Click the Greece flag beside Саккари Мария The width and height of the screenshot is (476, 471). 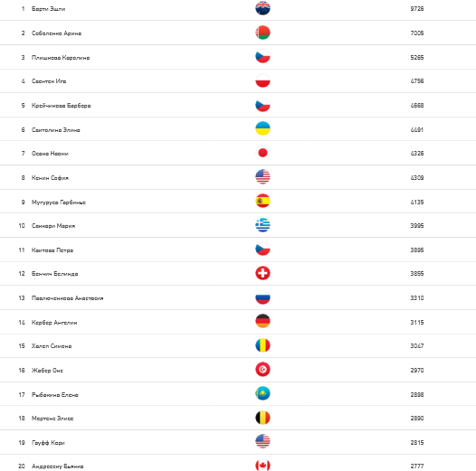(x=262, y=225)
